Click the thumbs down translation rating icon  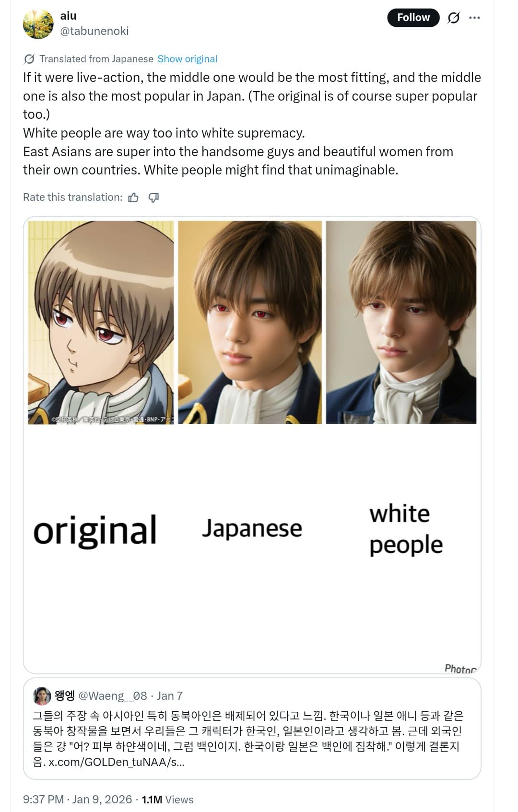coord(153,197)
